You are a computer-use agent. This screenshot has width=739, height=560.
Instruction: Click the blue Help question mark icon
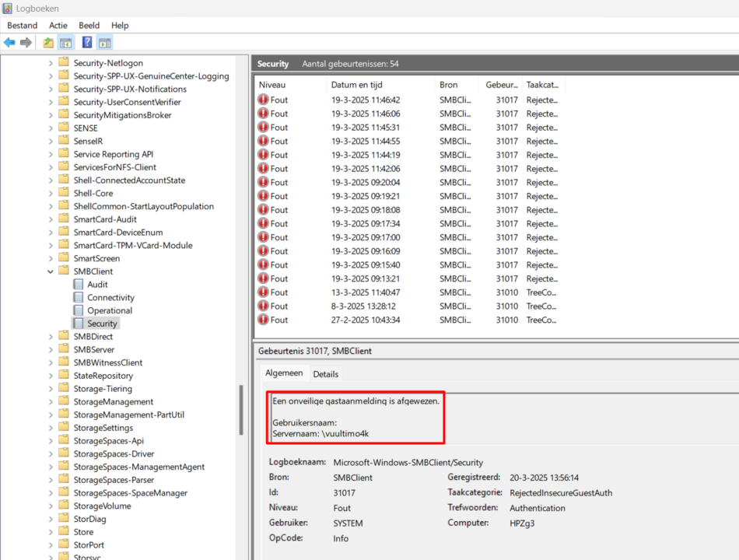(87, 43)
